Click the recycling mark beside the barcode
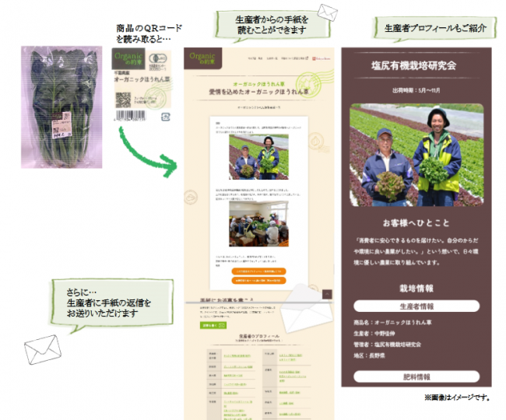The width and height of the screenshot is (506, 420). 165,117
